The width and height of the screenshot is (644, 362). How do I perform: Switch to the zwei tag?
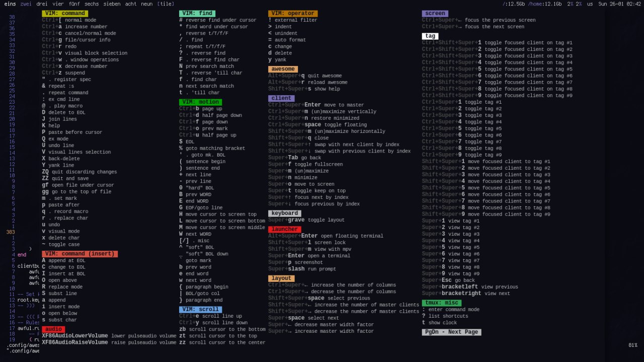26,4
